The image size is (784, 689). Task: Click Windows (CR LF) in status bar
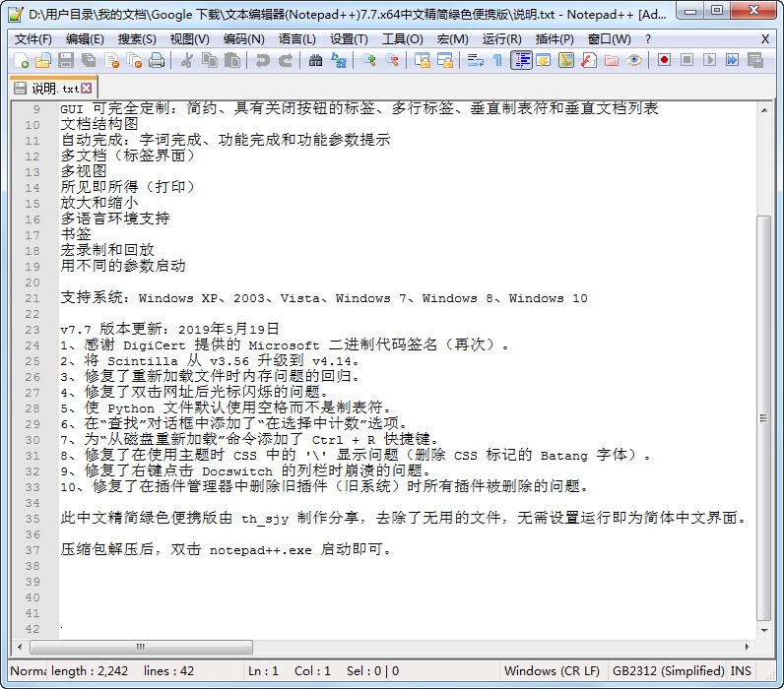coord(552,670)
